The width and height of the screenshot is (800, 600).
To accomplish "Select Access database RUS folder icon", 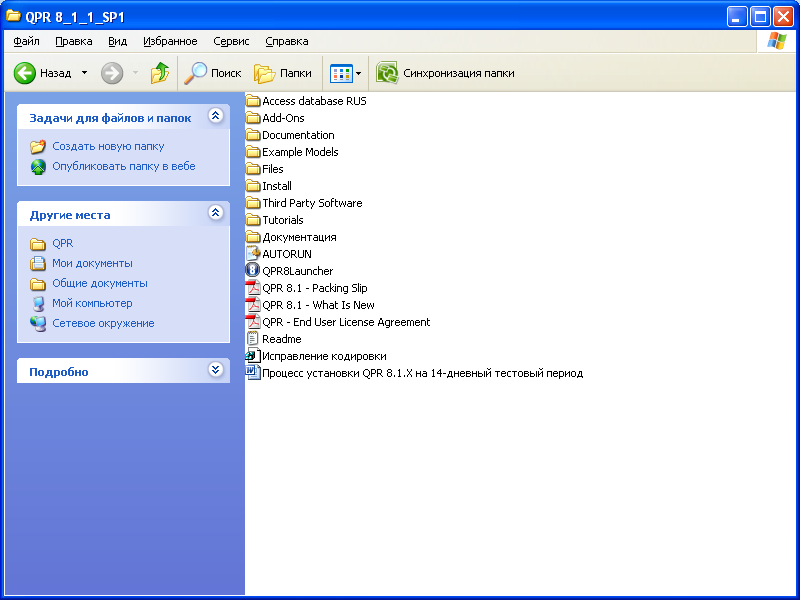I will point(253,101).
